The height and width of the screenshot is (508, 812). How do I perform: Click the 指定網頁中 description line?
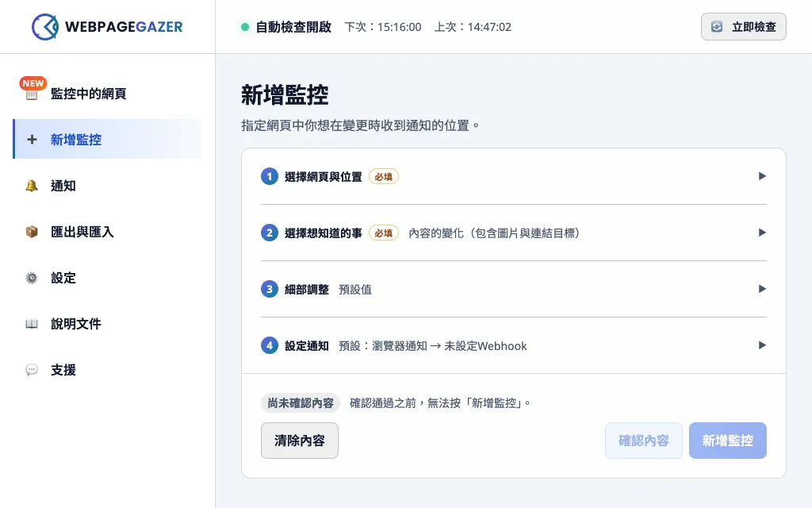click(x=361, y=125)
